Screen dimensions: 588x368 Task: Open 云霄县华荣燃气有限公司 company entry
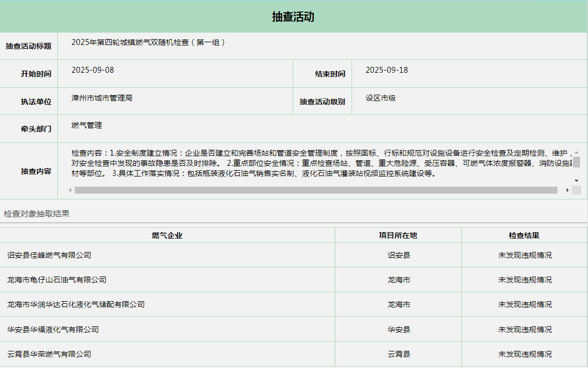pyautogui.click(x=49, y=354)
